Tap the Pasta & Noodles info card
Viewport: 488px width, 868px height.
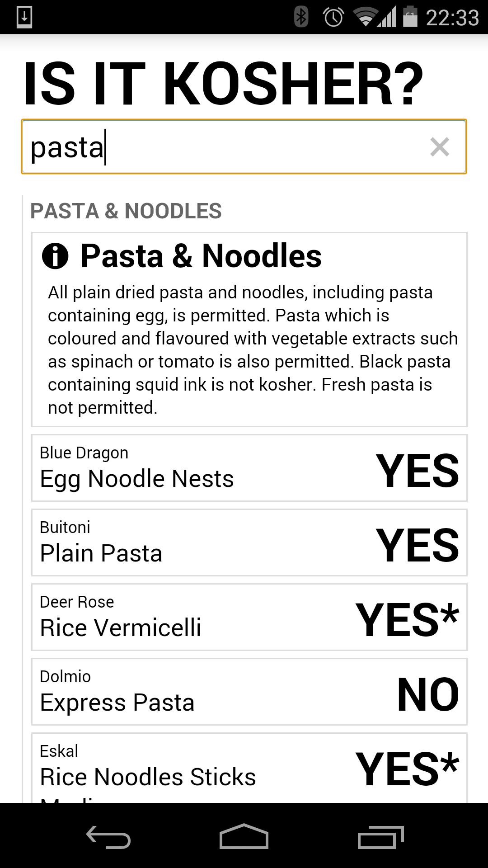pyautogui.click(x=249, y=330)
